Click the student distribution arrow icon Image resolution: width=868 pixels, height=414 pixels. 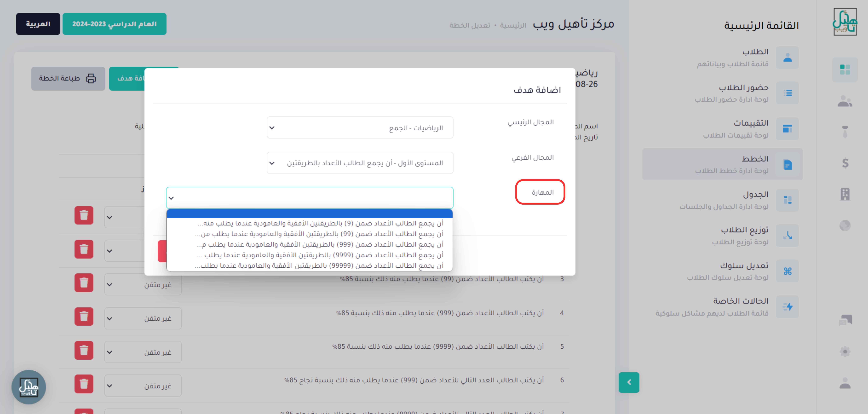[x=787, y=235]
